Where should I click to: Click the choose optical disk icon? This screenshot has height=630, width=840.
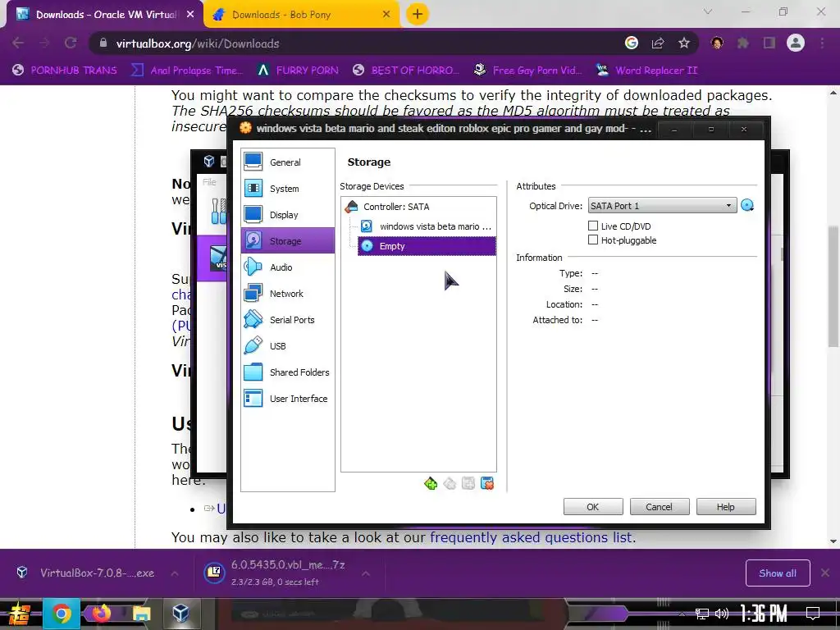coord(747,205)
